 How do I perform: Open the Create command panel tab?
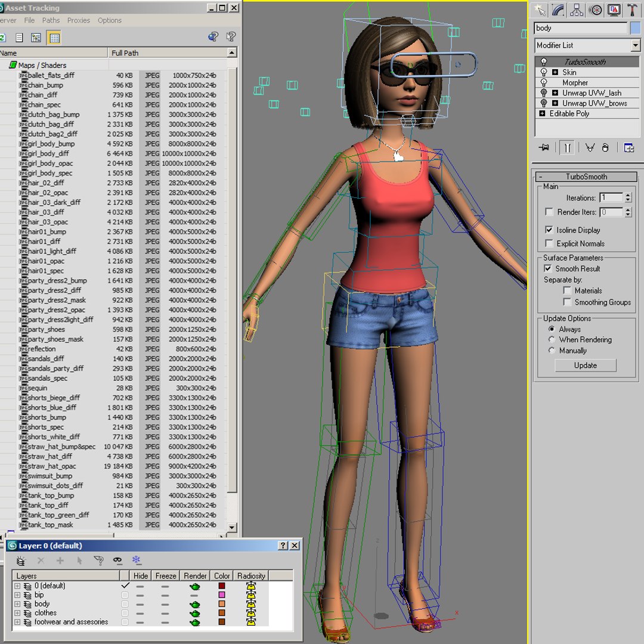coord(540,10)
